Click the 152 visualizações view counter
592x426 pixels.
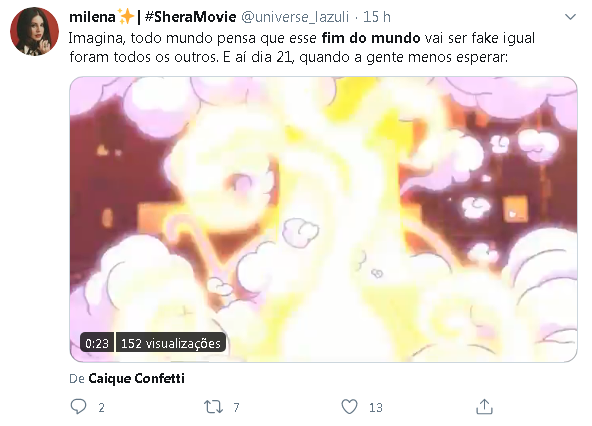171,343
